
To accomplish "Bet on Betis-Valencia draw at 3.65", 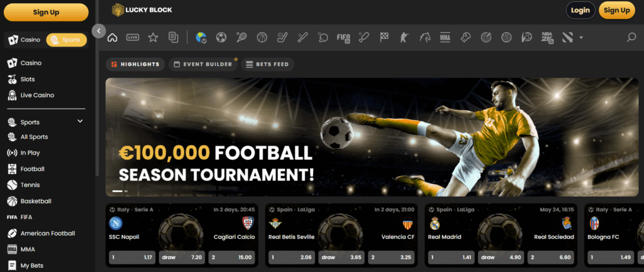I will click(341, 257).
